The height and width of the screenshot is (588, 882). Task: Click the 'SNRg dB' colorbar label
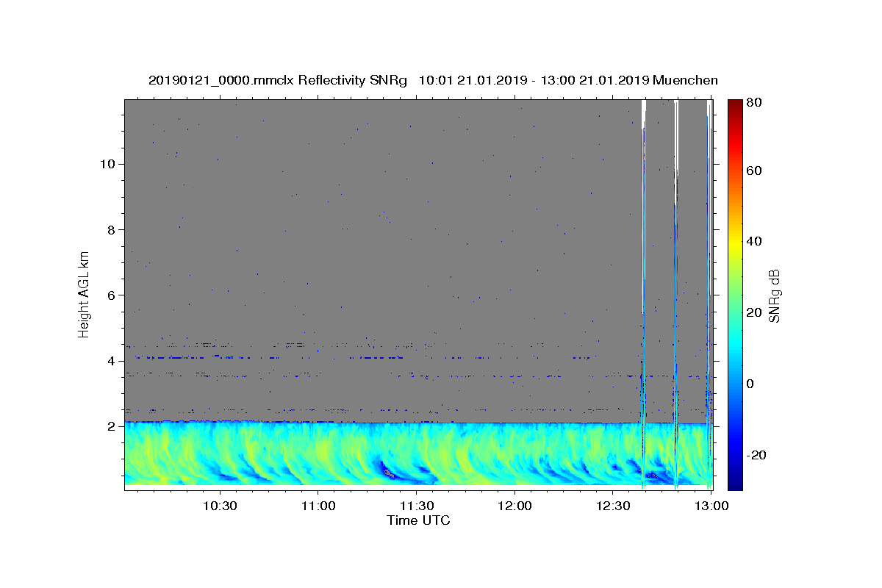tap(774, 295)
